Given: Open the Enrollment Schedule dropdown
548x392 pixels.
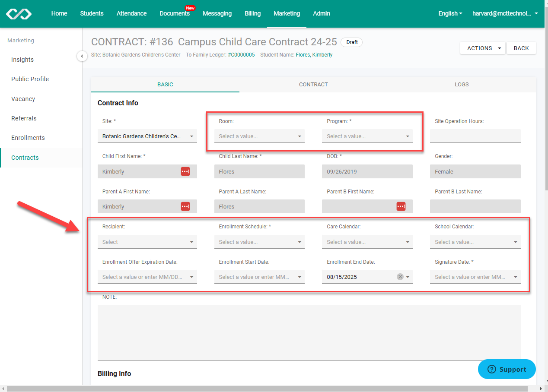Looking at the screenshot, I should (x=259, y=242).
